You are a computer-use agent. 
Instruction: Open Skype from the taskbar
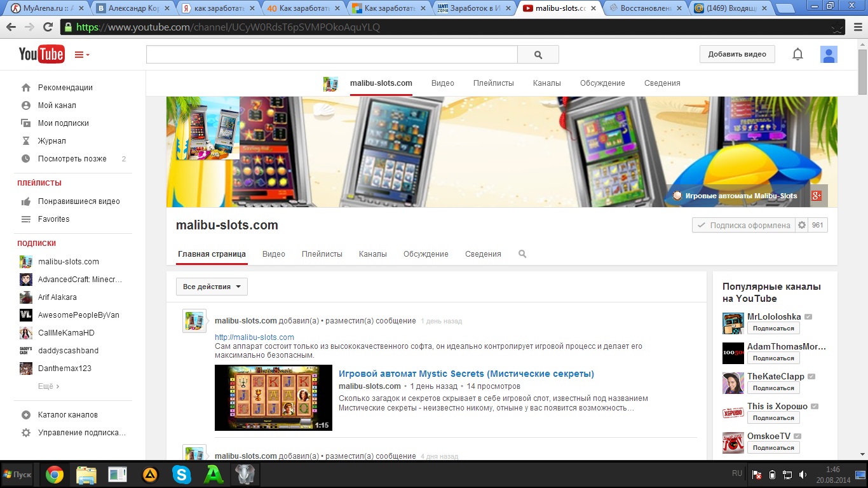click(182, 475)
